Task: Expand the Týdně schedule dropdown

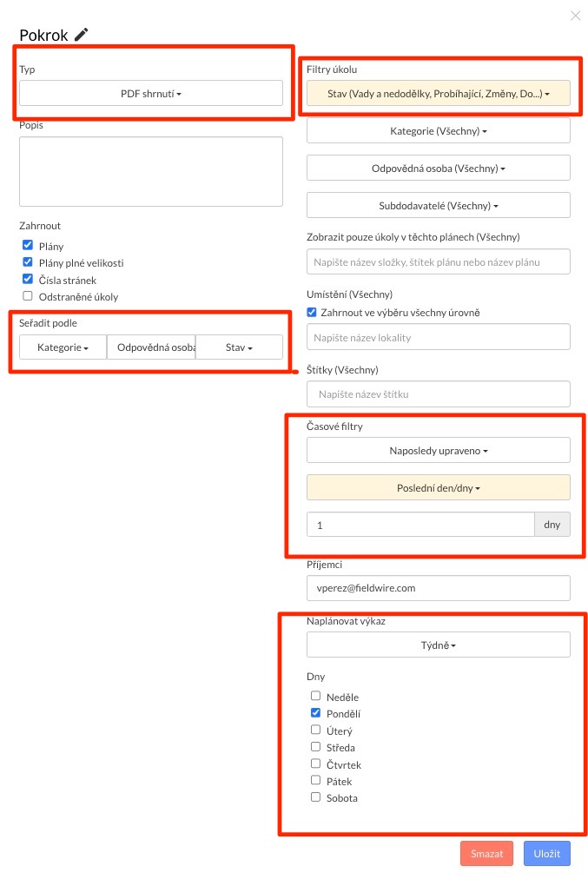Action: 438,645
